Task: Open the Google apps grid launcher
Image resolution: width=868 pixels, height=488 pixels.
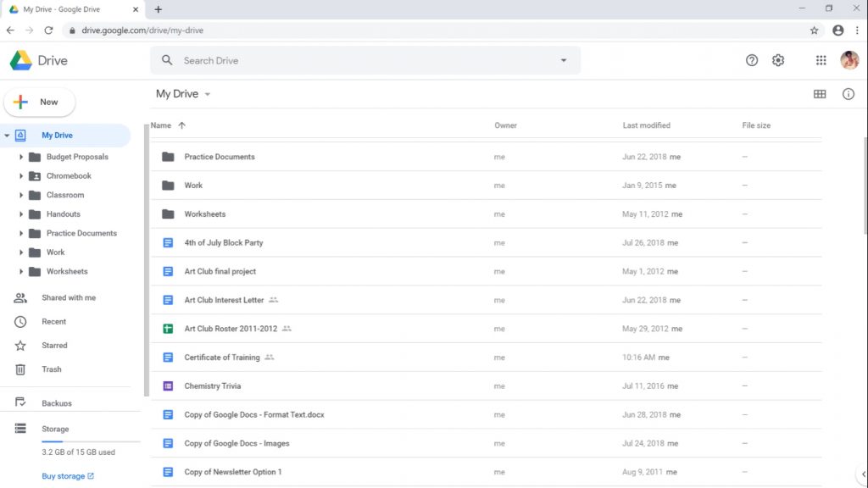Action: [820, 60]
